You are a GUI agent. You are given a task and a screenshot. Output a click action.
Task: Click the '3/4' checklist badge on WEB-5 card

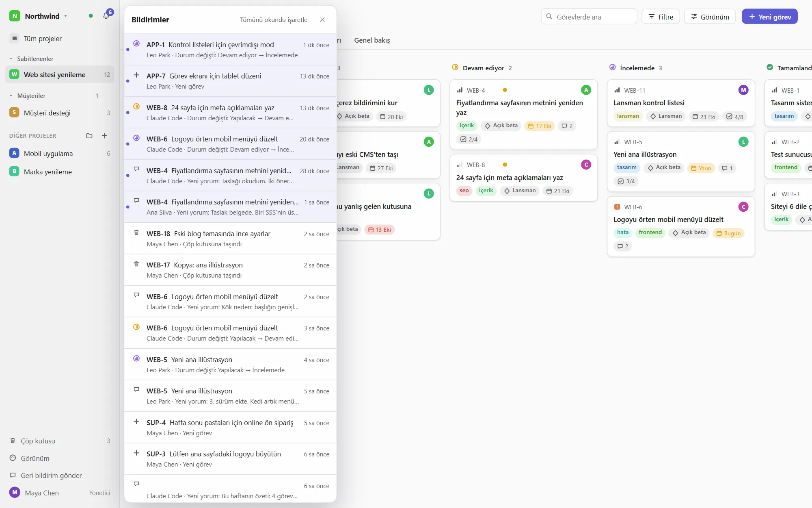pos(626,181)
